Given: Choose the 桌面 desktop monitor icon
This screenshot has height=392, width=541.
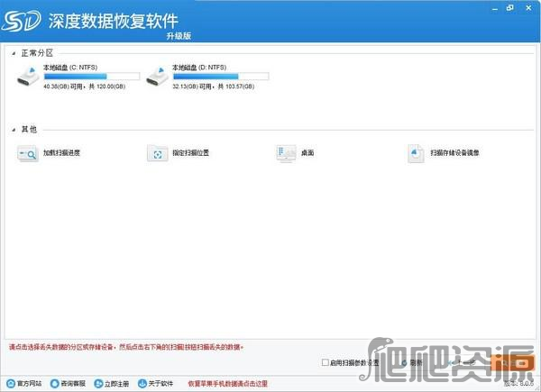Looking at the screenshot, I should tap(286, 153).
